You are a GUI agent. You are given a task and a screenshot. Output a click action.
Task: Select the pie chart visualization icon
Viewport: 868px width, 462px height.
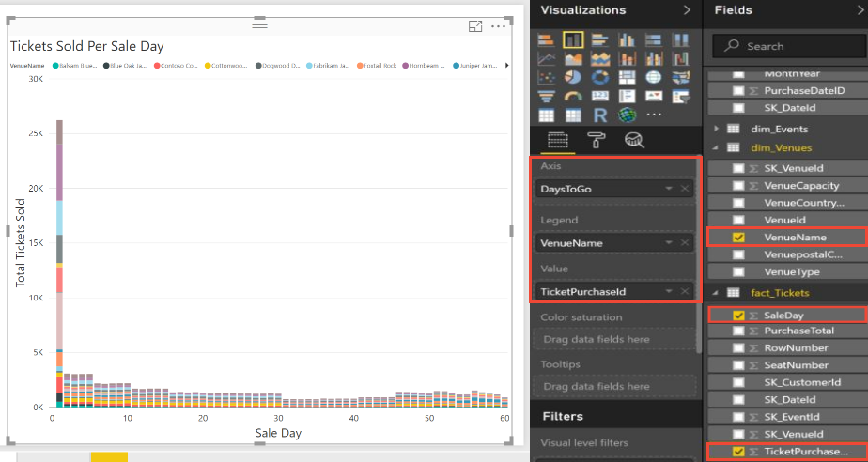pyautogui.click(x=573, y=78)
